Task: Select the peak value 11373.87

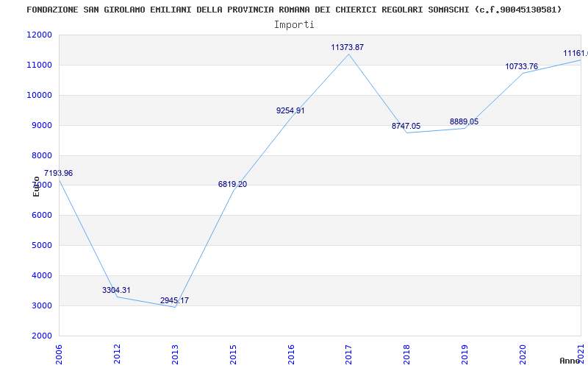Action: coord(347,47)
